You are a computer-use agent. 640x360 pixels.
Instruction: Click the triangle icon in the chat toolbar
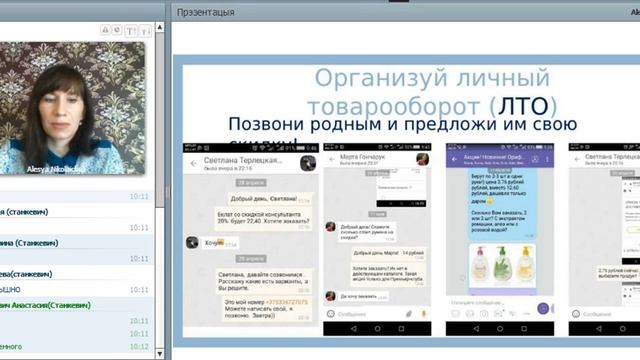click(x=105, y=30)
